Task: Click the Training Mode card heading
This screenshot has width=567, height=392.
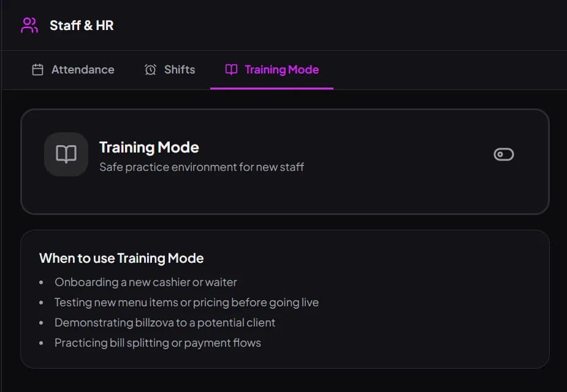Action: point(149,148)
